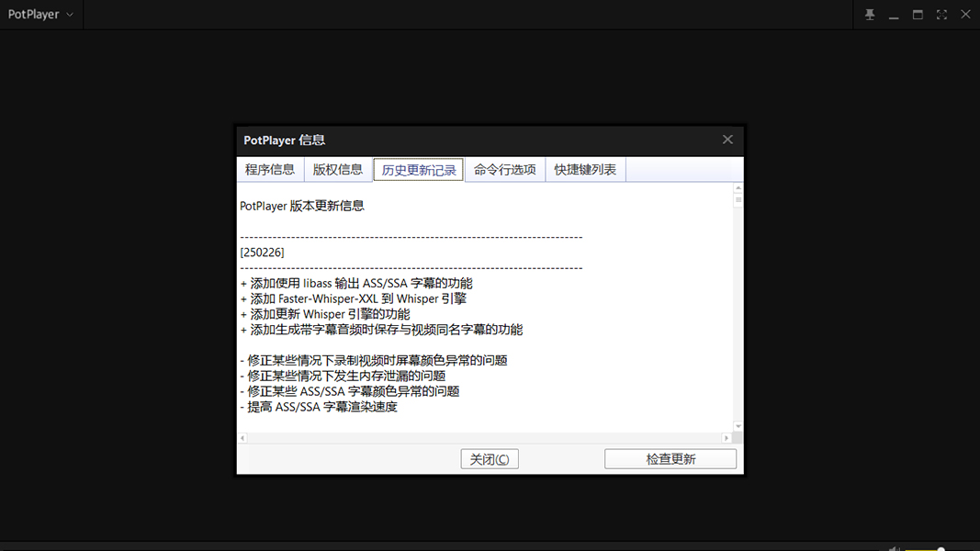Click line mentioning Faster-Whisper-XXL
Viewport: 980px width, 551px height.
tap(353, 299)
